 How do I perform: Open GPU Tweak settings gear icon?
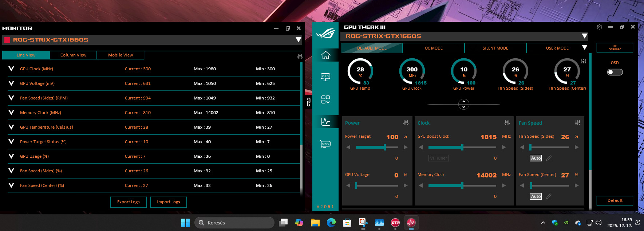pyautogui.click(x=599, y=27)
